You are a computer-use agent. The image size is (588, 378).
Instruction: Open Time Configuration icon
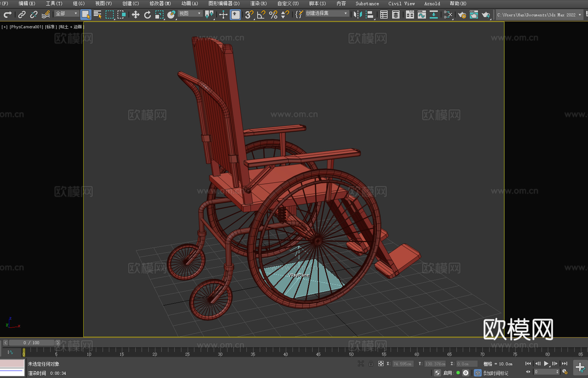[x=565, y=372]
